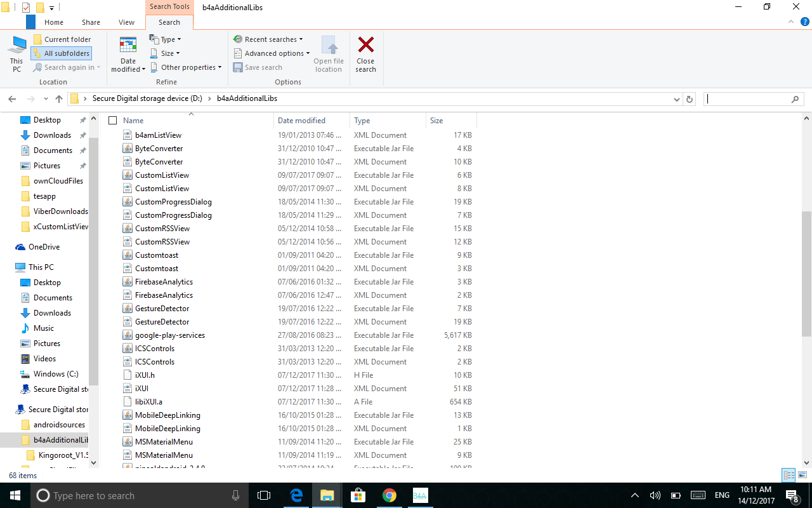Click the Videos filmstrip icon in sidebar

[x=25, y=359]
